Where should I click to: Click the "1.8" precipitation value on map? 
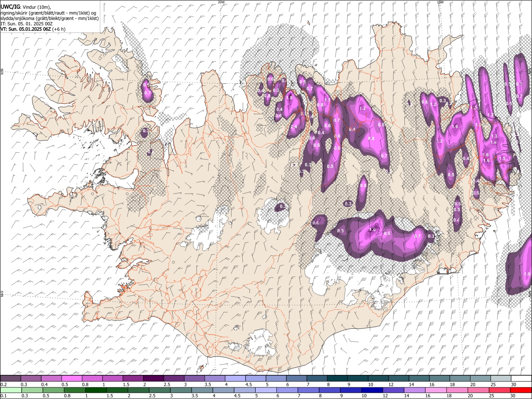(289, 98)
